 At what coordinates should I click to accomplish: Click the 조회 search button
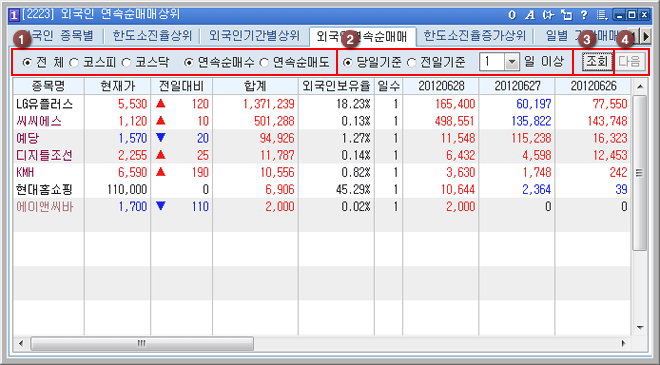597,62
